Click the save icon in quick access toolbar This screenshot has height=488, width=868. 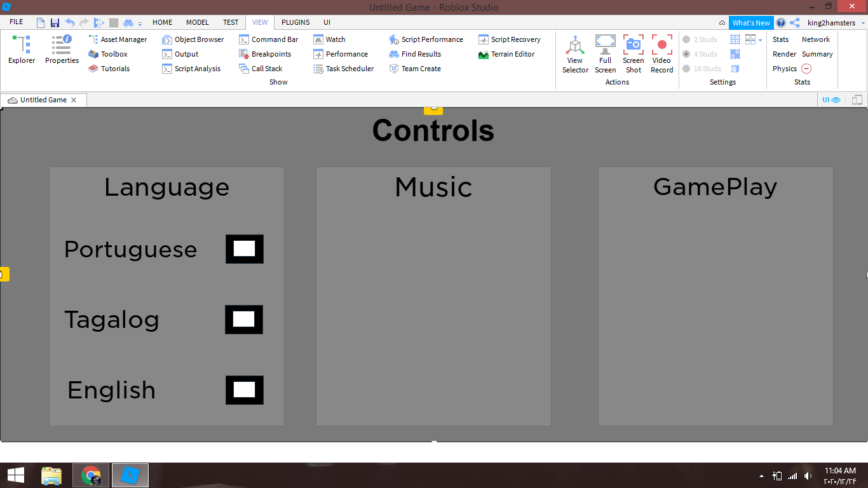(55, 23)
